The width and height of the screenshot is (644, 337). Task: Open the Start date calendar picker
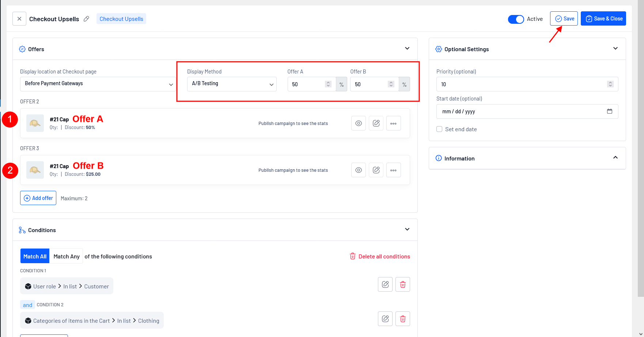coord(609,111)
